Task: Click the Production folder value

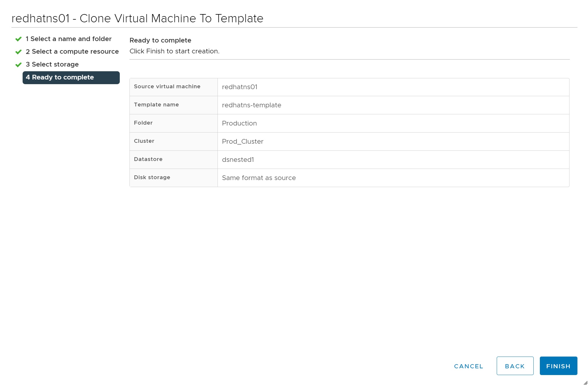Action: click(239, 123)
